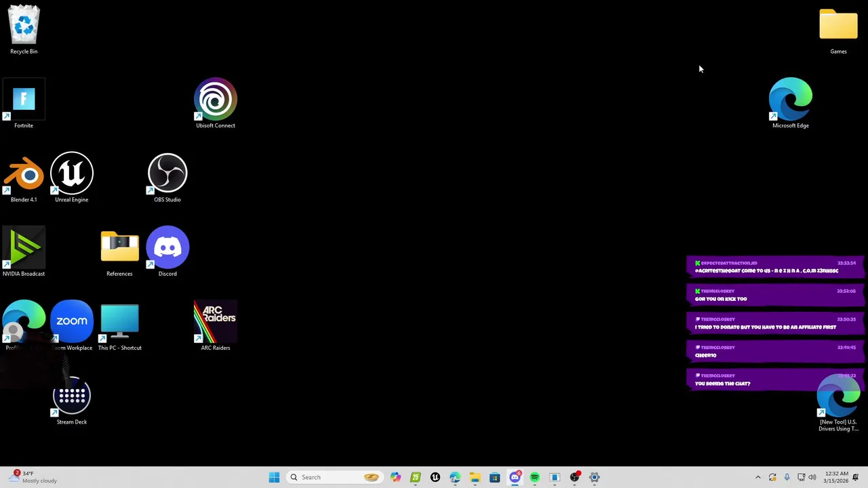The width and height of the screenshot is (868, 488).
Task: Open Microsoft Edge from the taskbar
Action: pos(455,477)
